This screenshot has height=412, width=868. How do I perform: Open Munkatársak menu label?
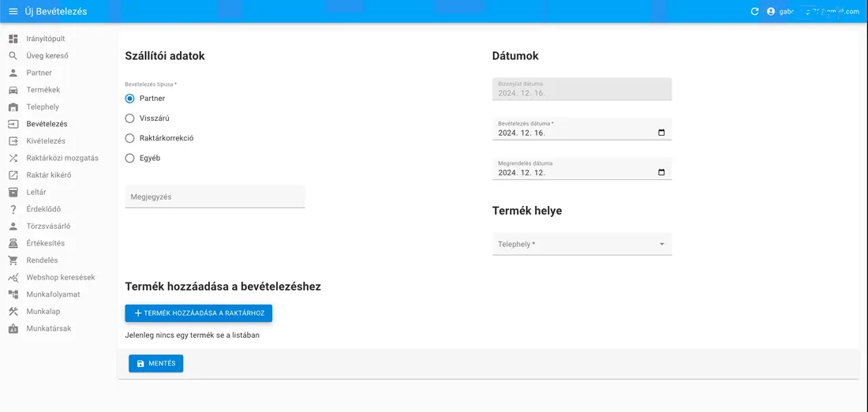(49, 328)
